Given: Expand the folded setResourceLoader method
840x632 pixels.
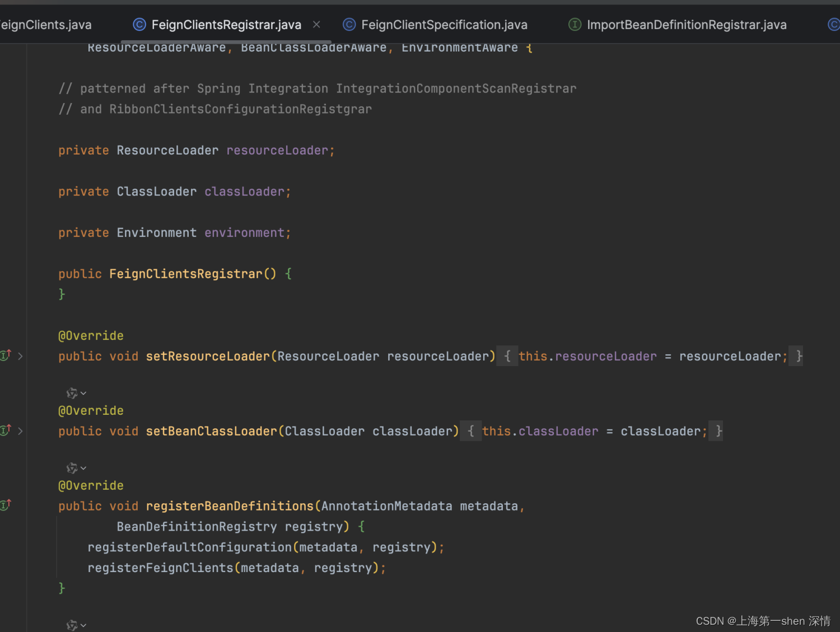Looking at the screenshot, I should 20,356.
